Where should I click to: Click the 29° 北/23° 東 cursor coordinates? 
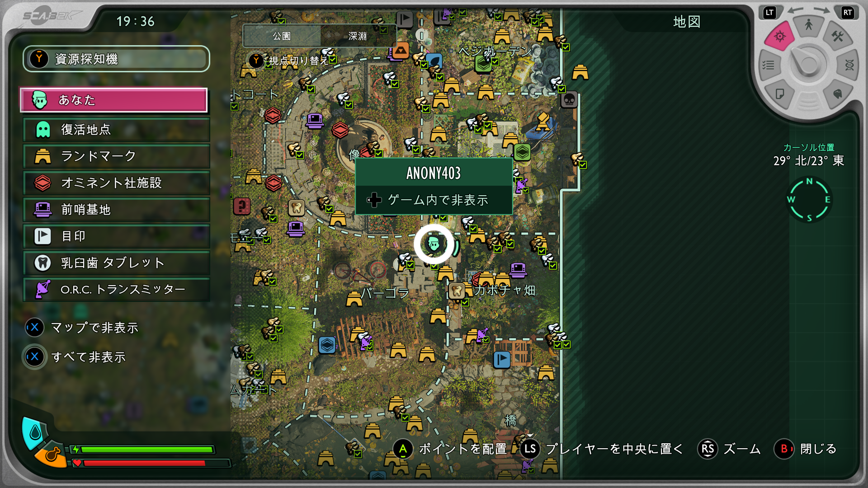(x=809, y=161)
